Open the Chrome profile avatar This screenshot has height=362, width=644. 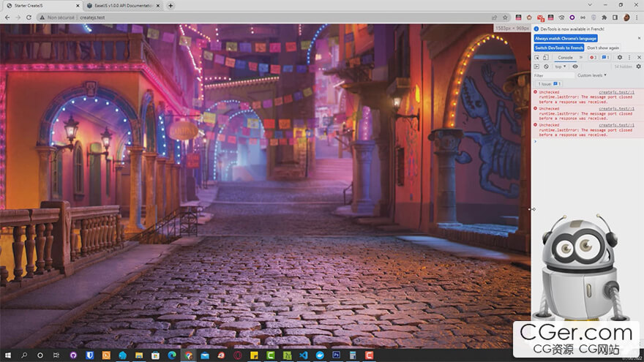coord(626,18)
